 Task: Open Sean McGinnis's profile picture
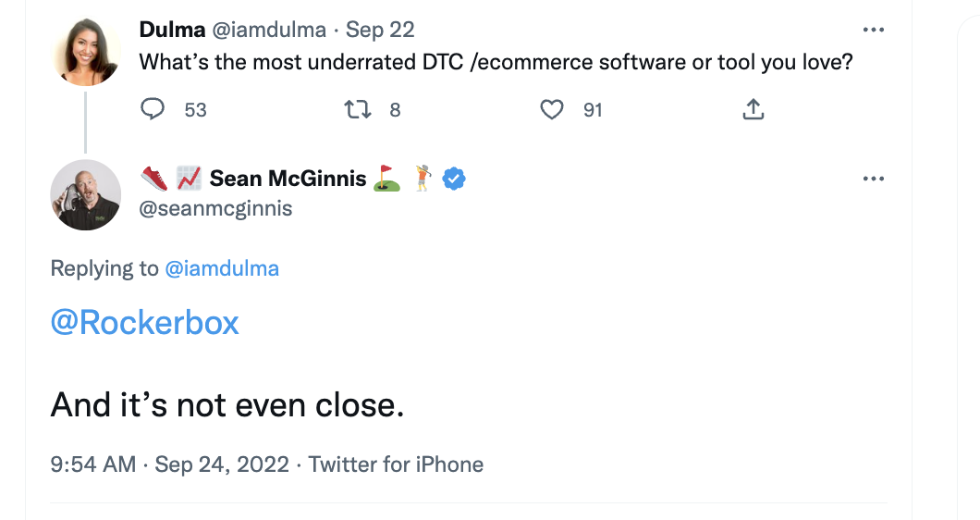point(86,194)
